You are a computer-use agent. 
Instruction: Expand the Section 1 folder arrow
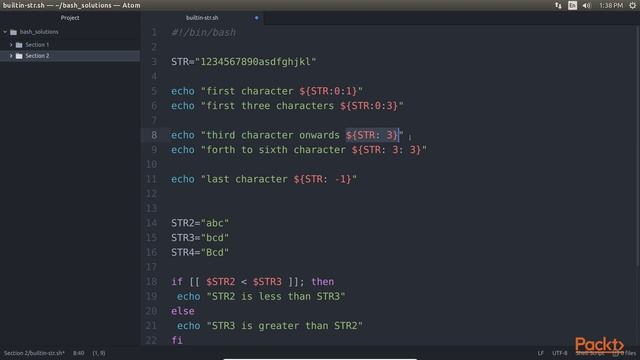[x=11, y=44]
